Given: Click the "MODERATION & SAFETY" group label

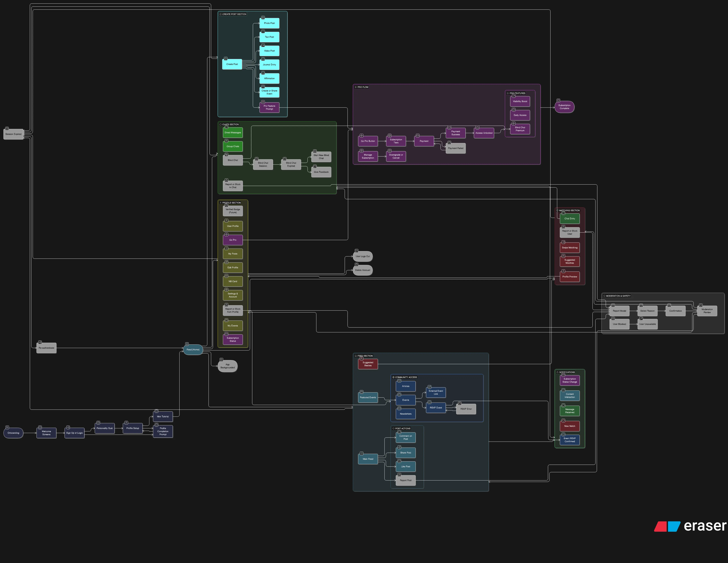Looking at the screenshot, I should (x=618, y=296).
